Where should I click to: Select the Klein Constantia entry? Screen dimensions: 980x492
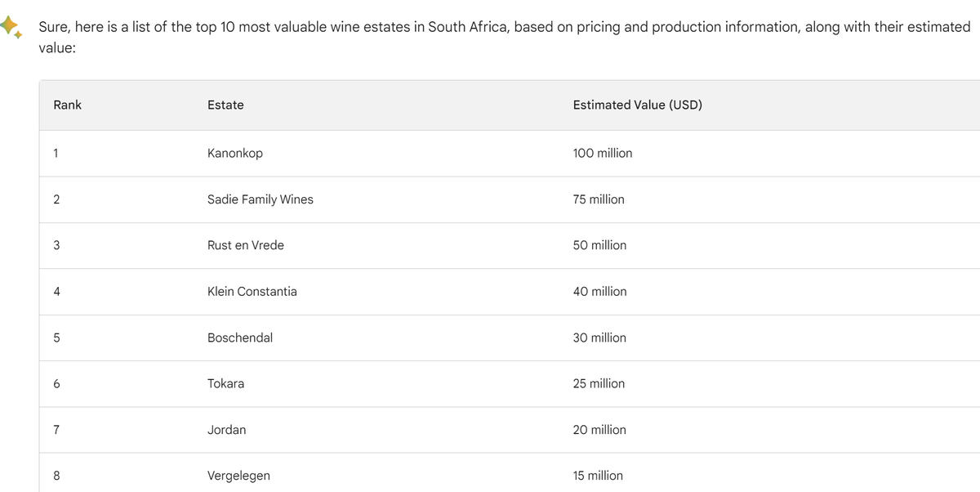pos(252,291)
